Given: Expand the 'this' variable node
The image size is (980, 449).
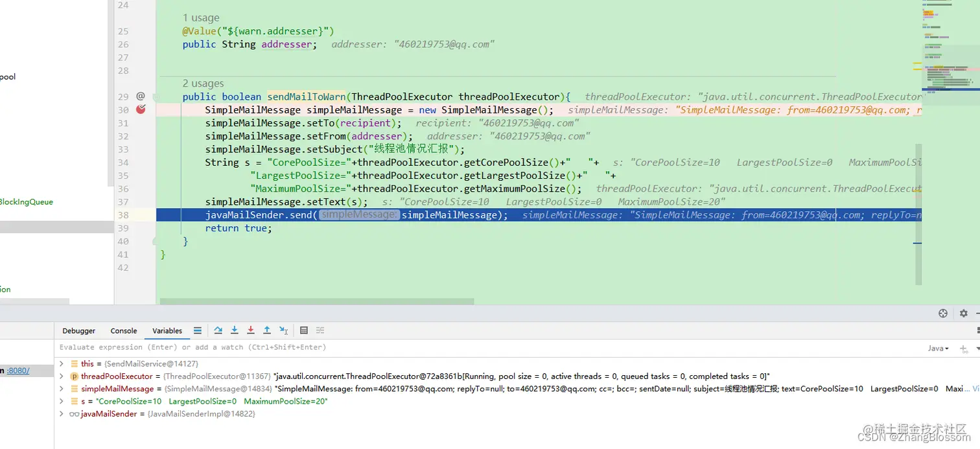Looking at the screenshot, I should (62, 364).
